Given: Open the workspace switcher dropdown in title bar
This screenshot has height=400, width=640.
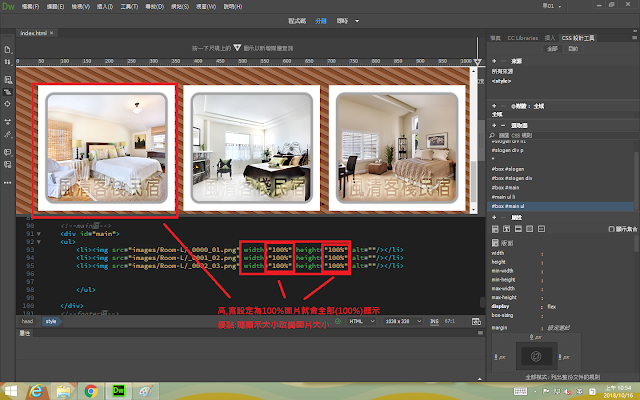Looking at the screenshot, I should 551,6.
